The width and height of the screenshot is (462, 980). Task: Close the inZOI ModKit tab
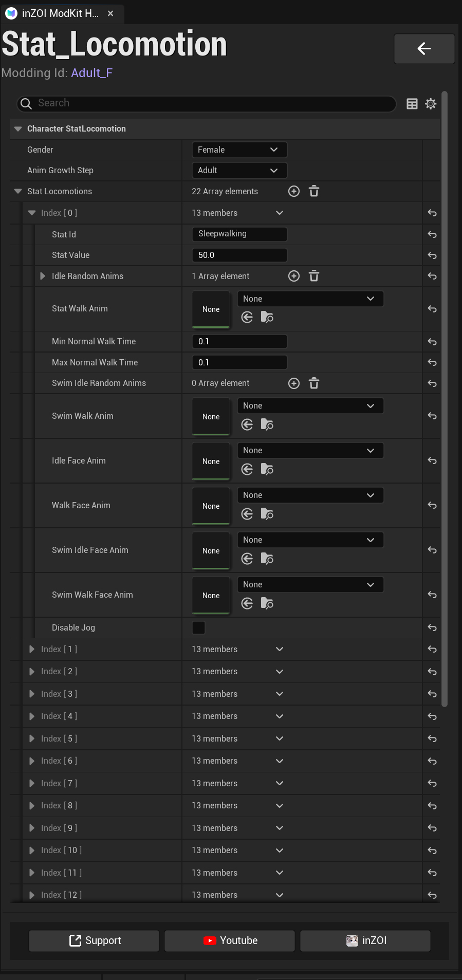(x=110, y=13)
